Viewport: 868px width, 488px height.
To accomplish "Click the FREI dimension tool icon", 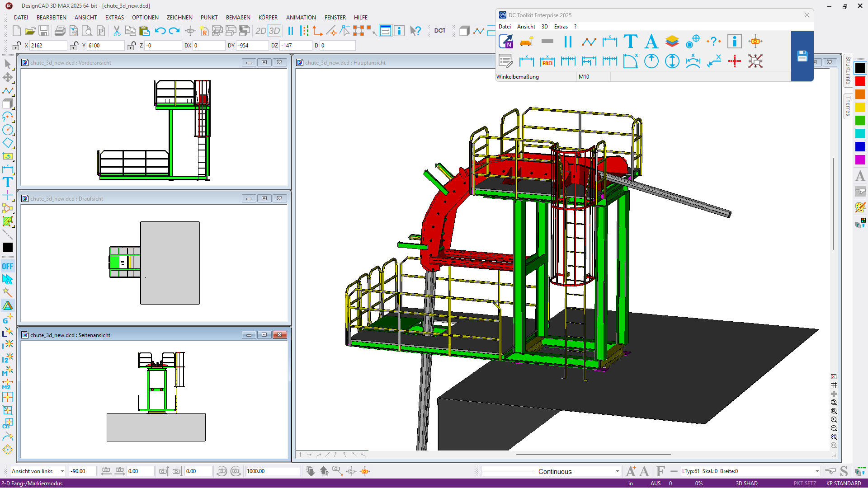I will point(547,61).
